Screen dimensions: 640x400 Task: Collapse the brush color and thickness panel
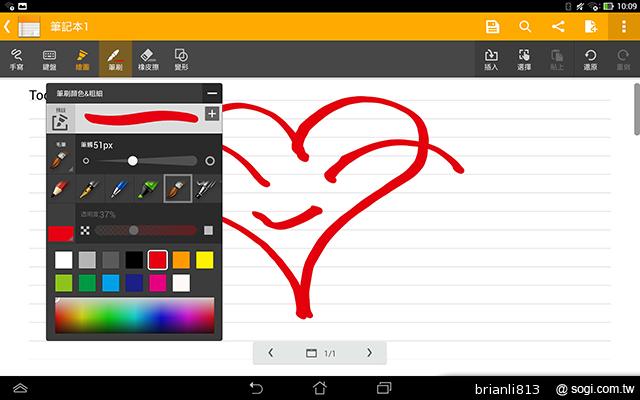point(211,93)
